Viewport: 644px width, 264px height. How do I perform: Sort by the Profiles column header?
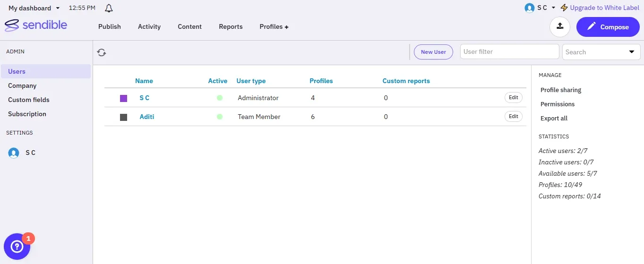(321, 81)
